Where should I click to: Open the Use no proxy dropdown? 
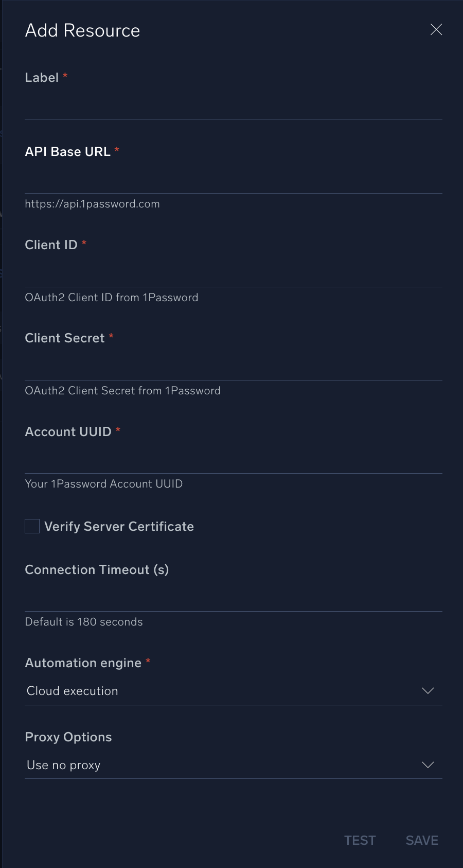click(226, 765)
